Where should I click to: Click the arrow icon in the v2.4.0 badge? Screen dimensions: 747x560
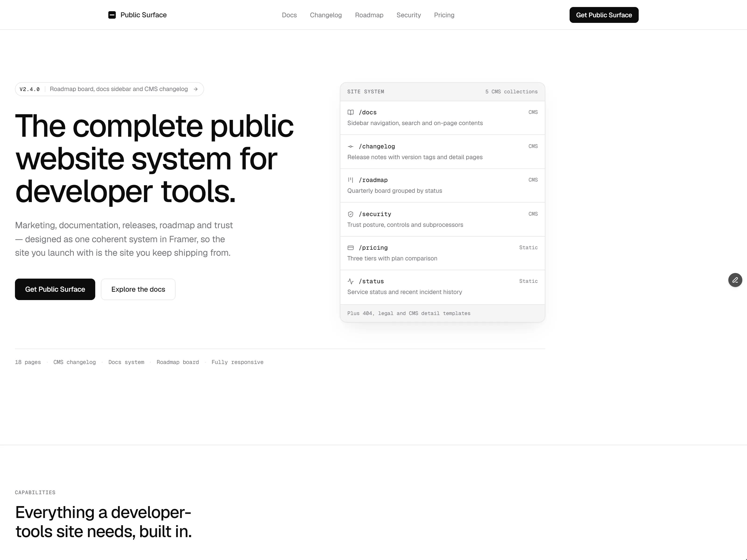click(196, 89)
